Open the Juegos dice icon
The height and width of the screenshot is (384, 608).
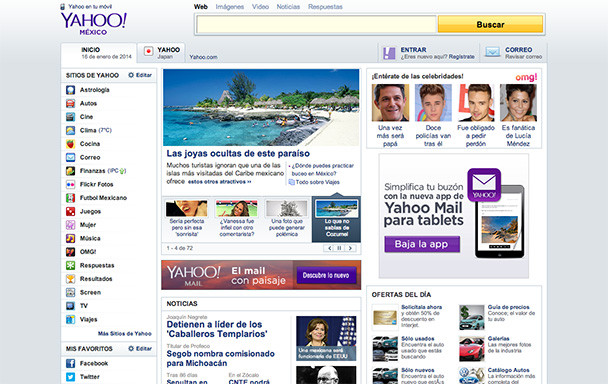70,211
